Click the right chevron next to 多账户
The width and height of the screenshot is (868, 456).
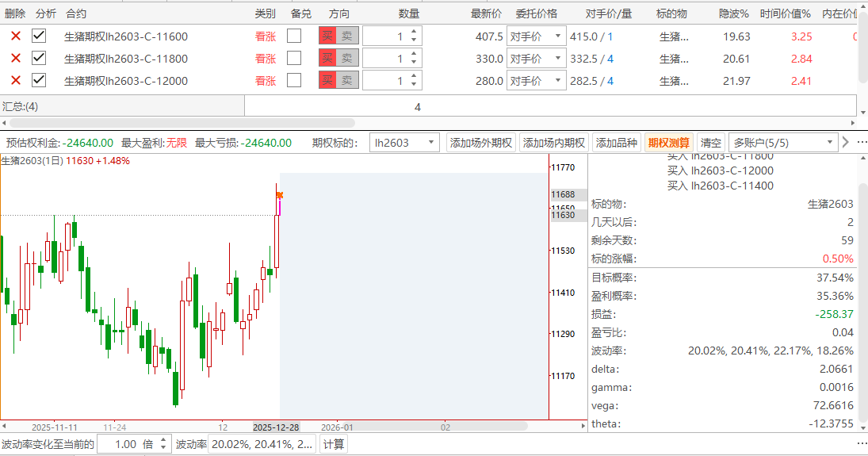846,143
